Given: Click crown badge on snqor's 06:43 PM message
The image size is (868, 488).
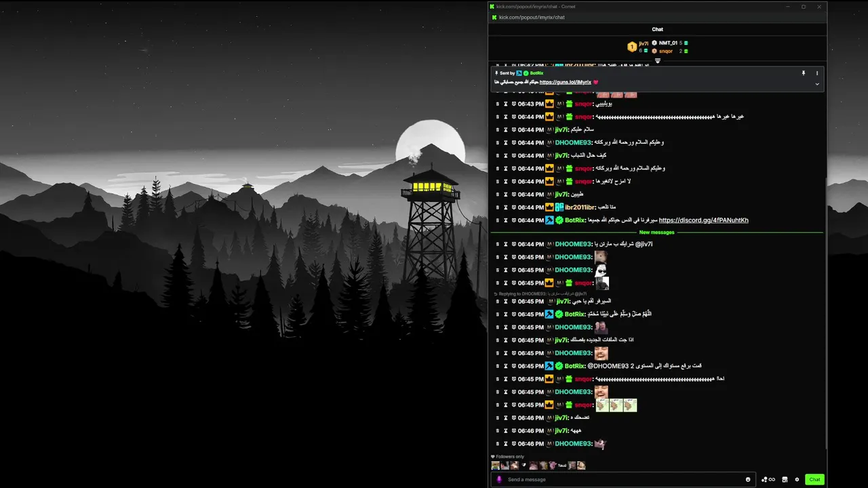Looking at the screenshot, I should tap(549, 104).
